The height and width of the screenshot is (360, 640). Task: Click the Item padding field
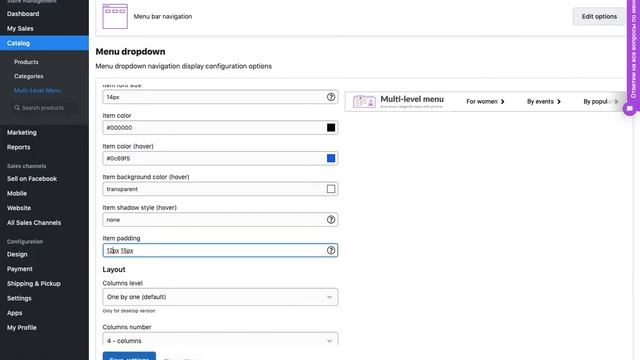pos(220,250)
